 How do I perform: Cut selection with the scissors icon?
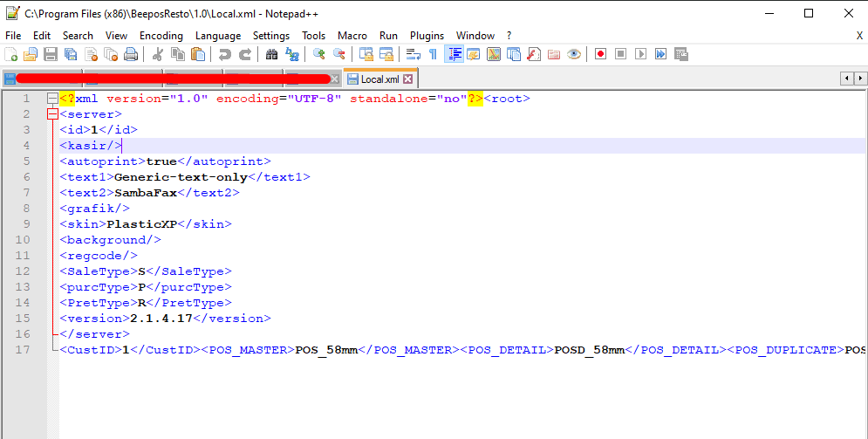point(158,54)
